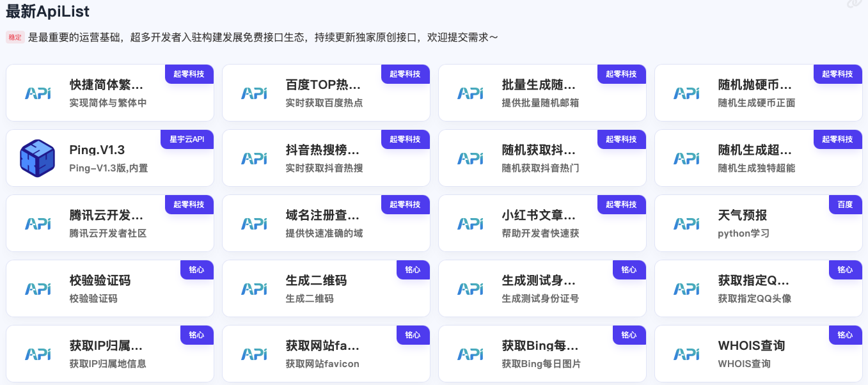This screenshot has width=868, height=385.
Task: Click the 星宇云API badge on Ping card
Action: [187, 139]
